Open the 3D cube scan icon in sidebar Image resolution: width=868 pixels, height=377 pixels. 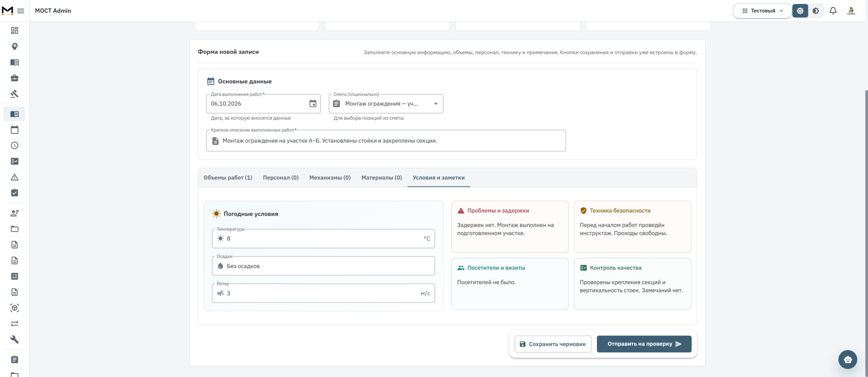coord(14,308)
